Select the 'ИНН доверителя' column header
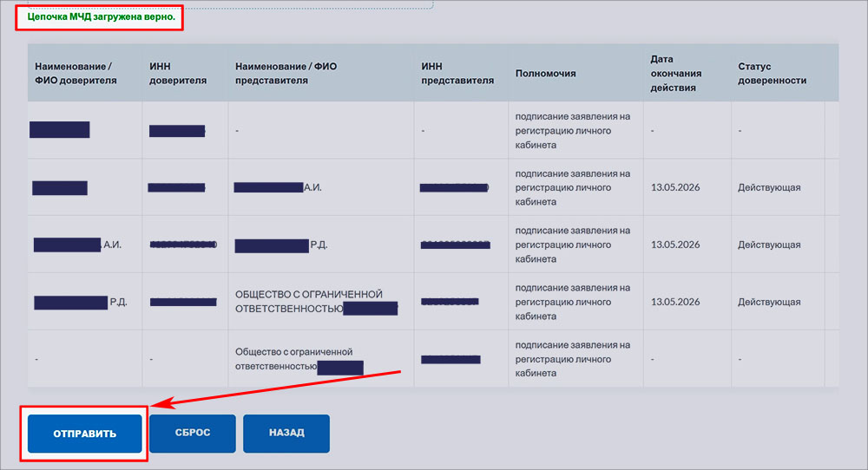 click(178, 73)
